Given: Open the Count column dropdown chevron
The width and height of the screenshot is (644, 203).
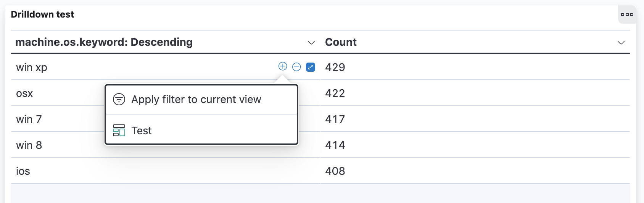Looking at the screenshot, I should click(621, 42).
